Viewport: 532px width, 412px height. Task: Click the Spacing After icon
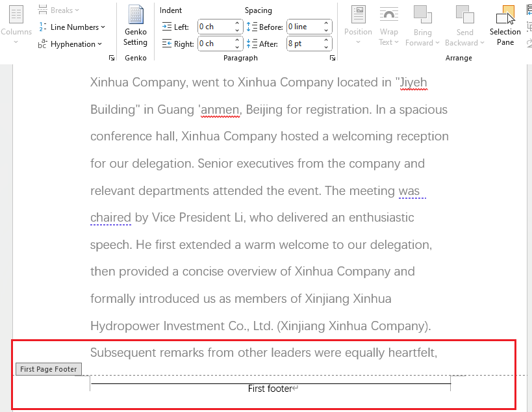pos(252,44)
